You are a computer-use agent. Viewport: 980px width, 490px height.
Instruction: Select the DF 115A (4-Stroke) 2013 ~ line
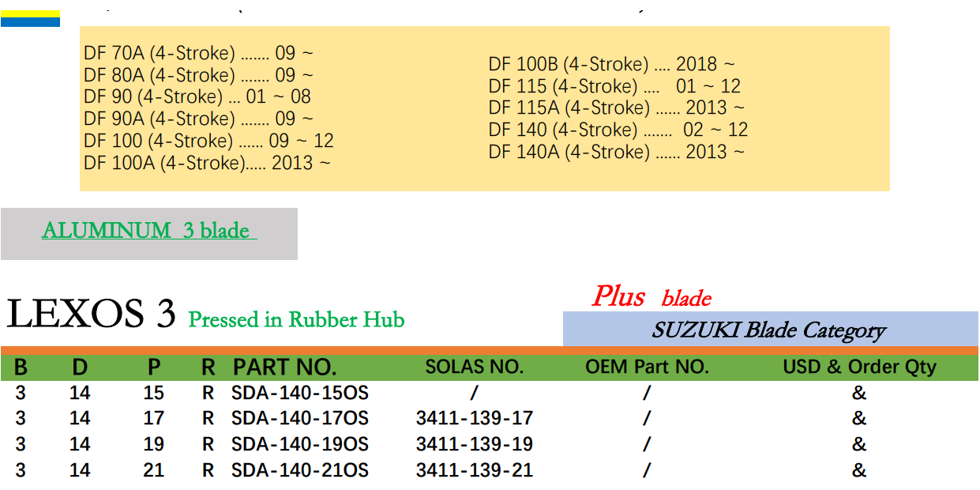tap(617, 107)
